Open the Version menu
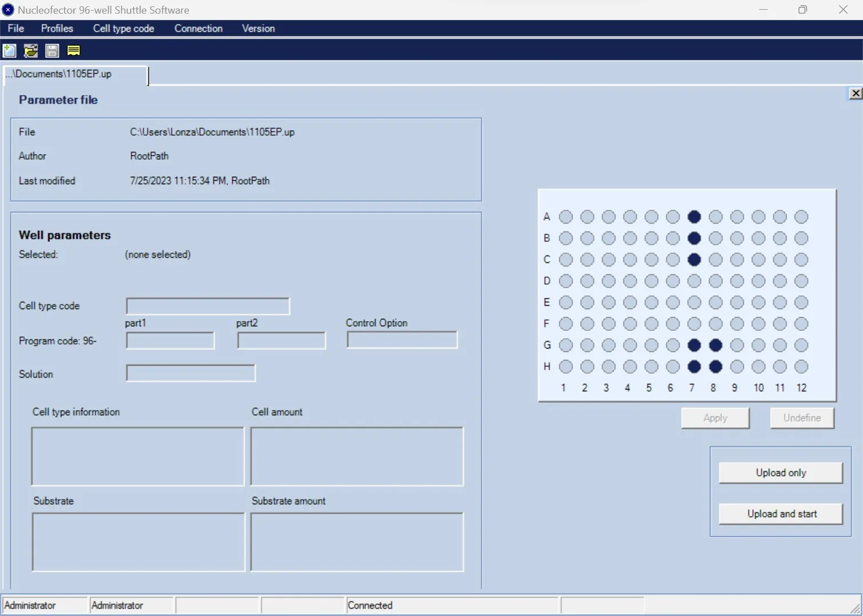The image size is (863, 616). [x=259, y=29]
